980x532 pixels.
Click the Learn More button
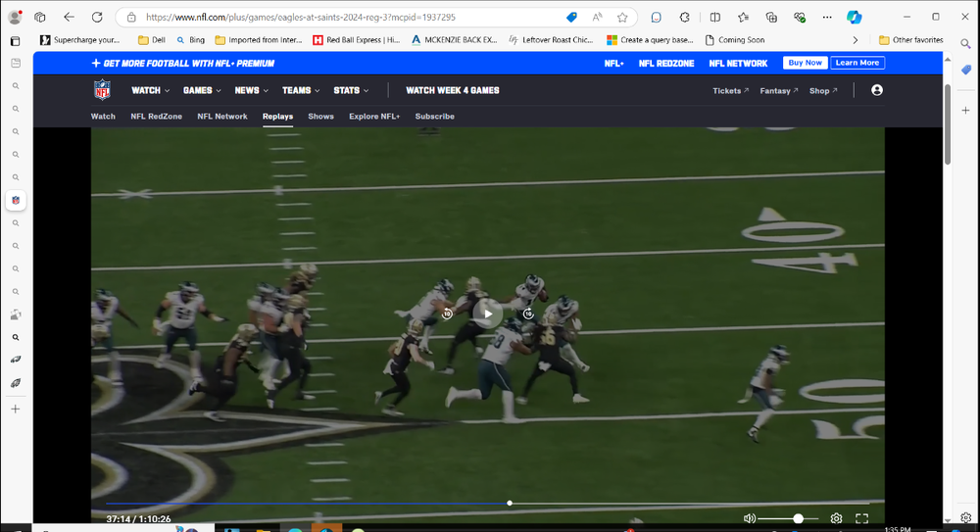coord(857,63)
